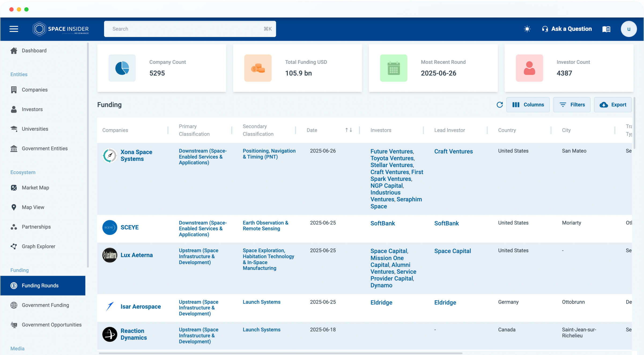Toggle the light/dark theme sun icon
Screen dimensions: 644x355
pyautogui.click(x=527, y=29)
